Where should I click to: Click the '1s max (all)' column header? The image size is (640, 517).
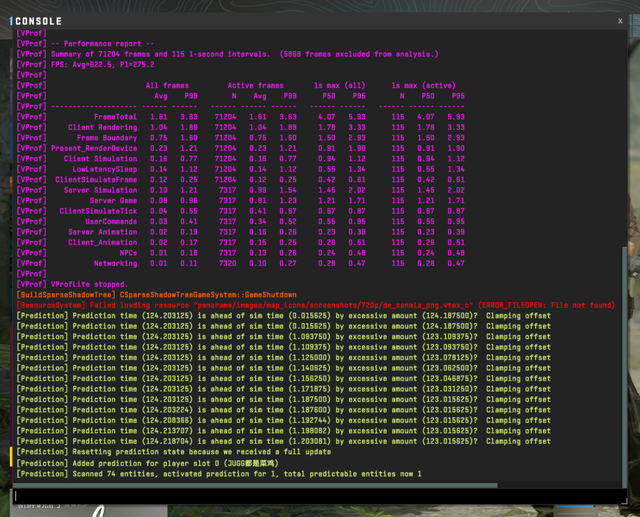tap(340, 86)
